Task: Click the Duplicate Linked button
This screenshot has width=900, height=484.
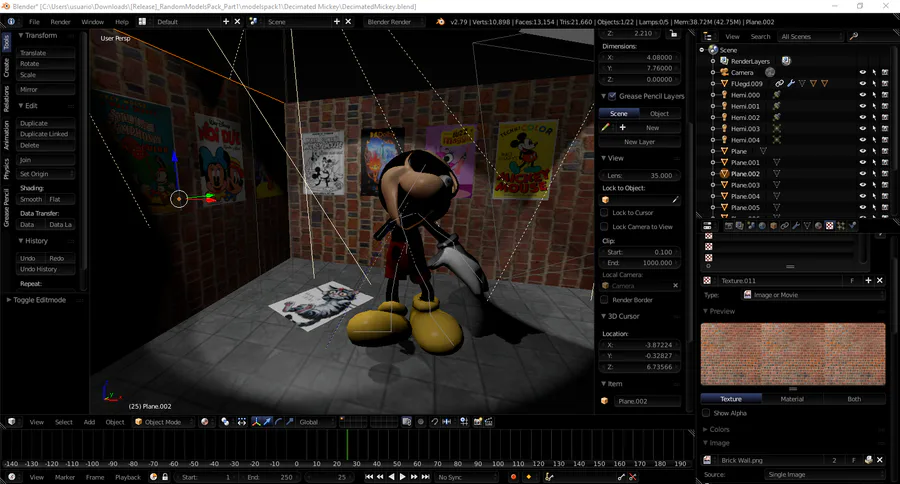Action: click(x=45, y=134)
